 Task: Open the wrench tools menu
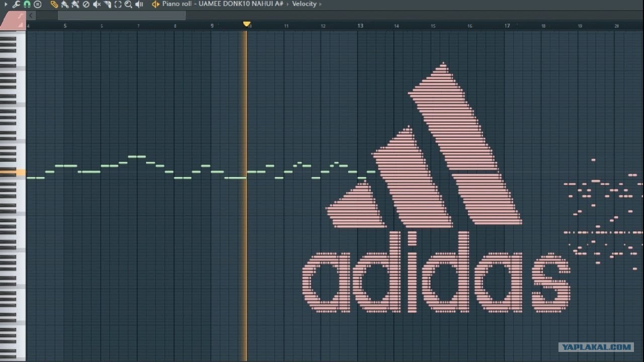point(15,5)
